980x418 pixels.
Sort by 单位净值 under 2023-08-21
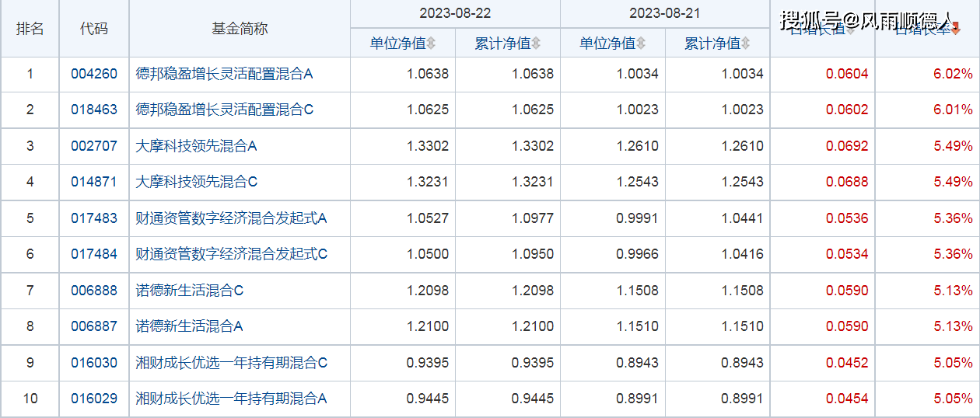pos(613,44)
